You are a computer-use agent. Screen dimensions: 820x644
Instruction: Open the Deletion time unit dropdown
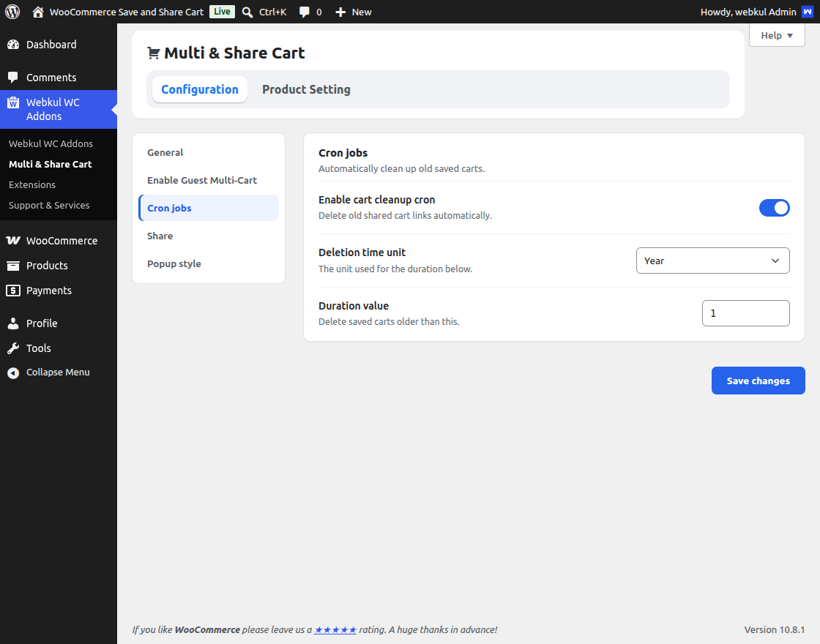(x=712, y=261)
